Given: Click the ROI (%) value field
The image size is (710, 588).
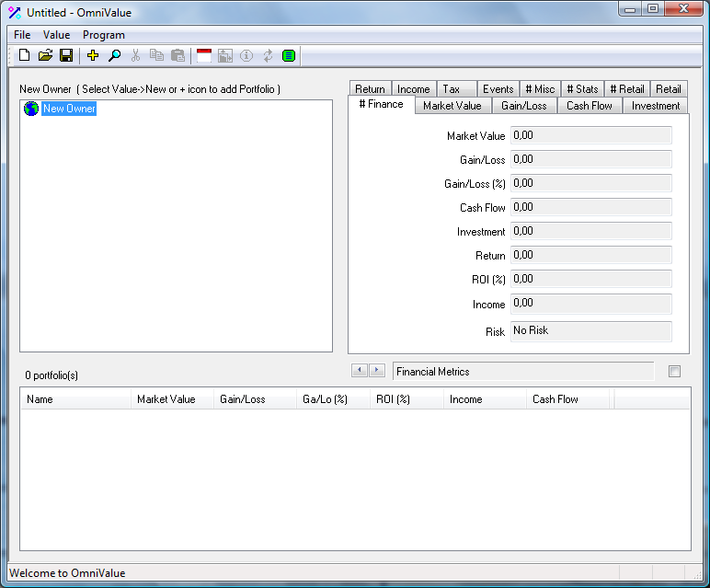Looking at the screenshot, I should (591, 280).
